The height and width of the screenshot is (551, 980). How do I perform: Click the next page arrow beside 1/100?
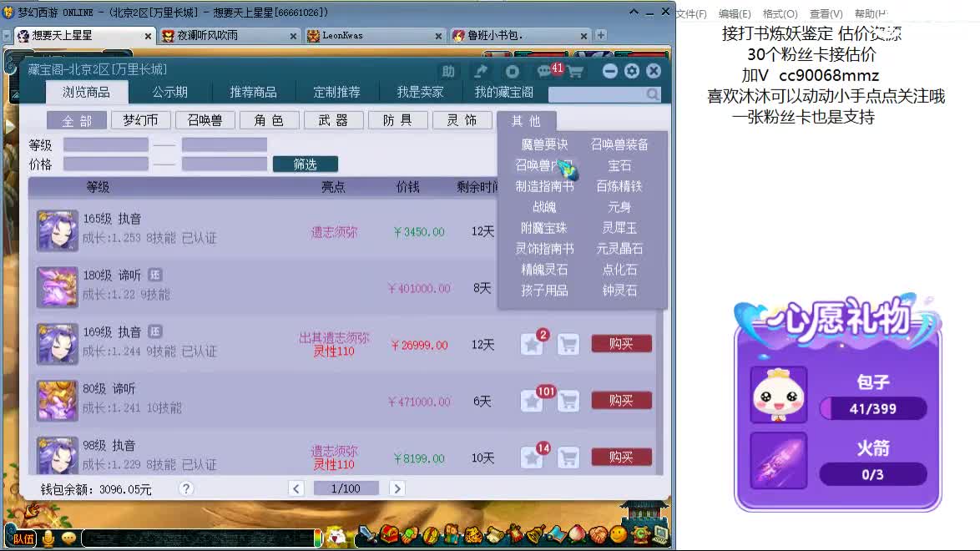pos(397,488)
